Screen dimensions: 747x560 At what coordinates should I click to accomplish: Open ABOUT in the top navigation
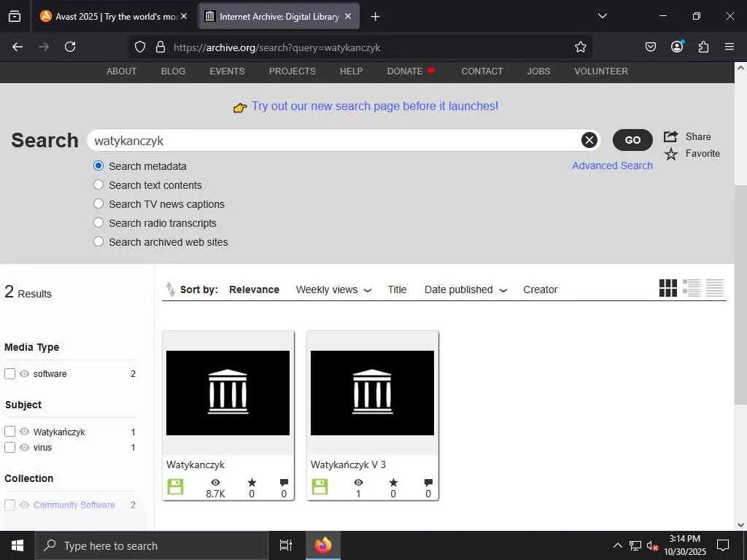[x=122, y=71]
